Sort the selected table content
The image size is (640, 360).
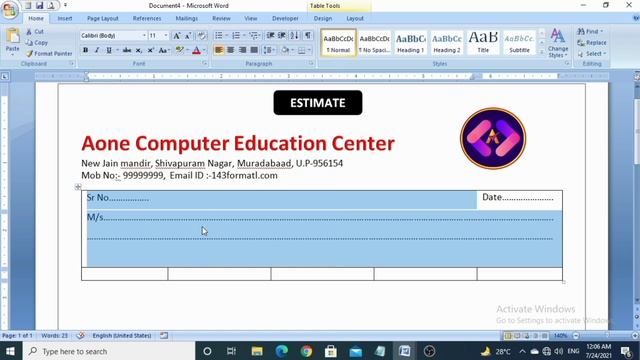294,36
